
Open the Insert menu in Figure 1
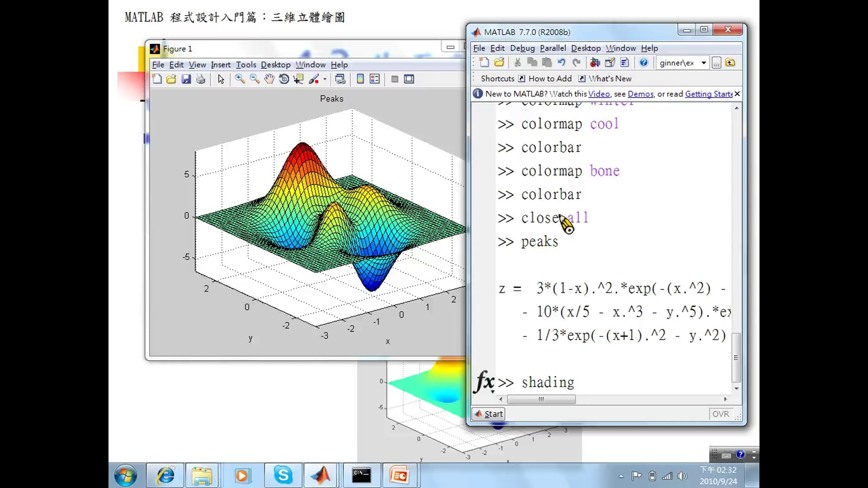pyautogui.click(x=220, y=65)
